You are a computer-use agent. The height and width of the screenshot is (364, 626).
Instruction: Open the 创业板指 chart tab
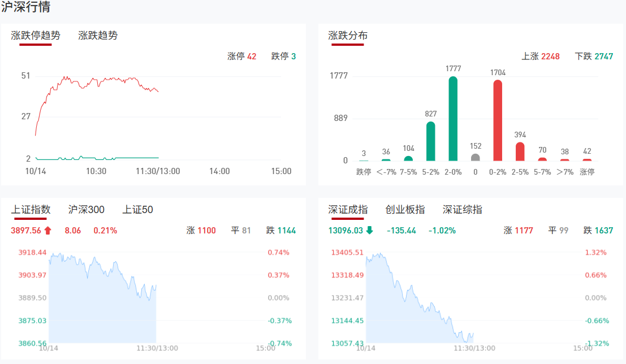[405, 210]
